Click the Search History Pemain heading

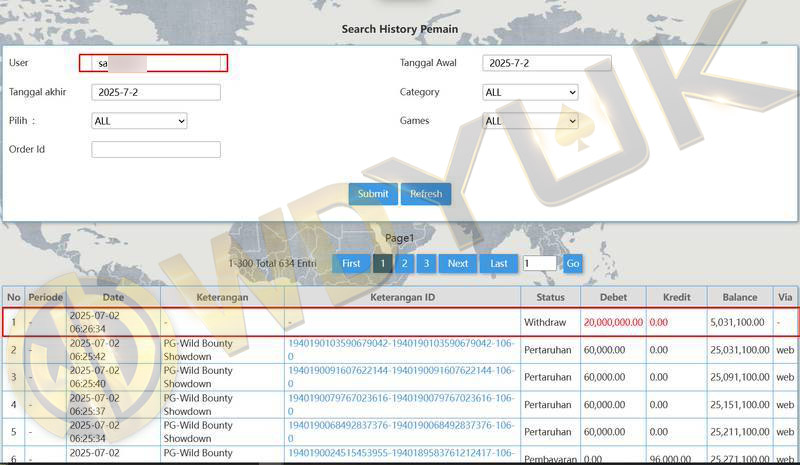pos(399,29)
